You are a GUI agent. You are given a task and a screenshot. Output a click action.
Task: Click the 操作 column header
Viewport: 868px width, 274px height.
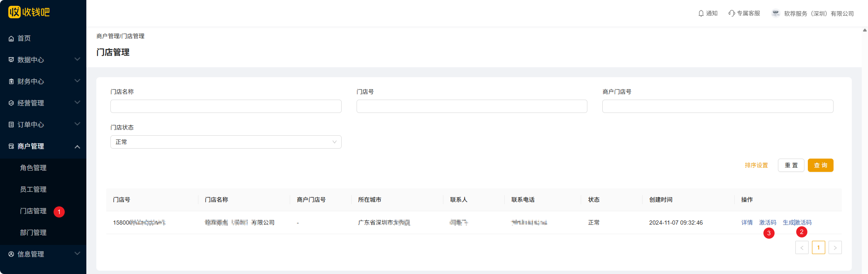pyautogui.click(x=747, y=200)
